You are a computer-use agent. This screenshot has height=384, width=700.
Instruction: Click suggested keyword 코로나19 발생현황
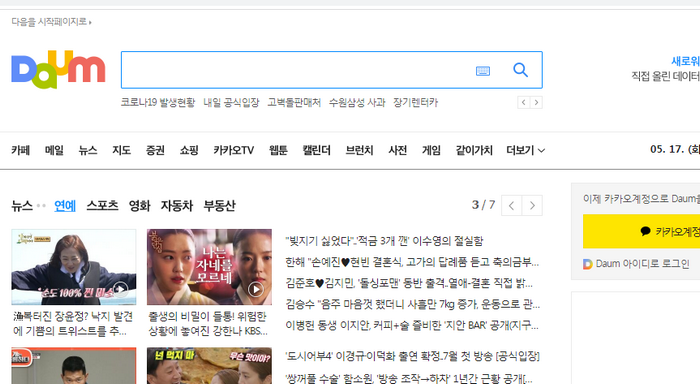[x=158, y=103]
